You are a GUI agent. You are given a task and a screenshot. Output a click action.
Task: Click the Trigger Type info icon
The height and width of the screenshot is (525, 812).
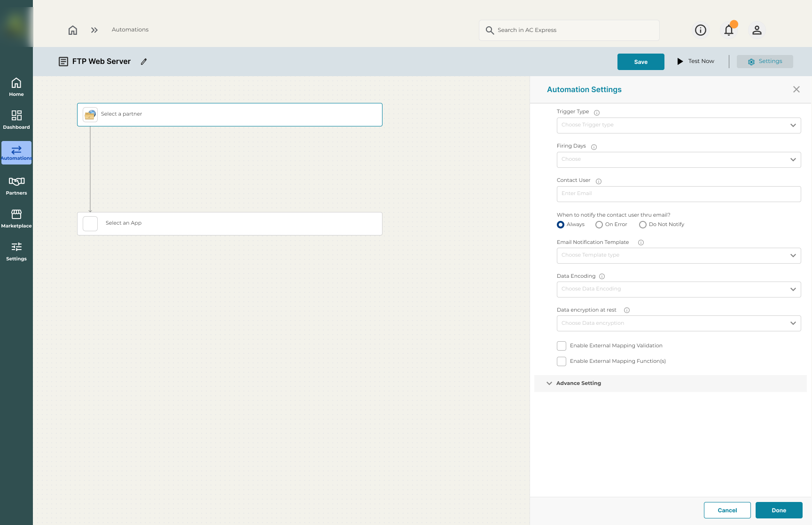tap(597, 113)
